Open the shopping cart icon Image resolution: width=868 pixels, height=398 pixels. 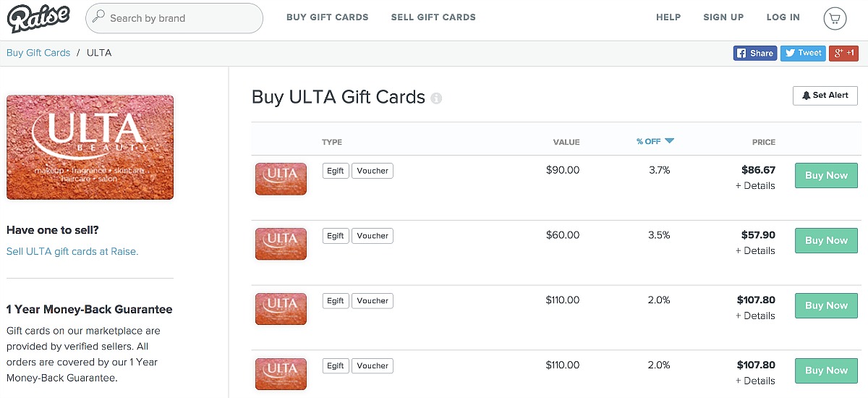[x=835, y=19]
